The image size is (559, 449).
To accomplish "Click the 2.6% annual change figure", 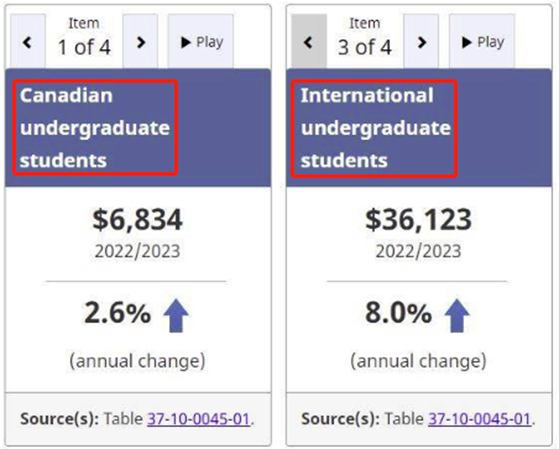I will (x=118, y=313).
